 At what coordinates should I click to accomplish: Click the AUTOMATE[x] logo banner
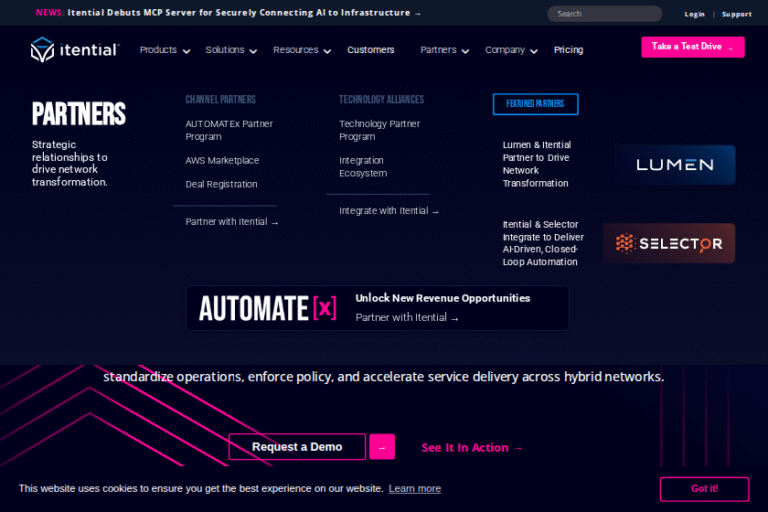(x=267, y=308)
